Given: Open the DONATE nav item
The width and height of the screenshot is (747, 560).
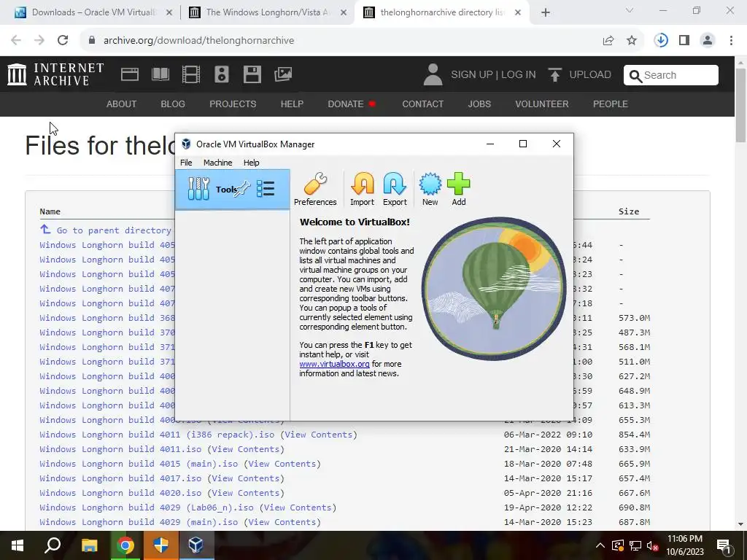Looking at the screenshot, I should coord(352,104).
